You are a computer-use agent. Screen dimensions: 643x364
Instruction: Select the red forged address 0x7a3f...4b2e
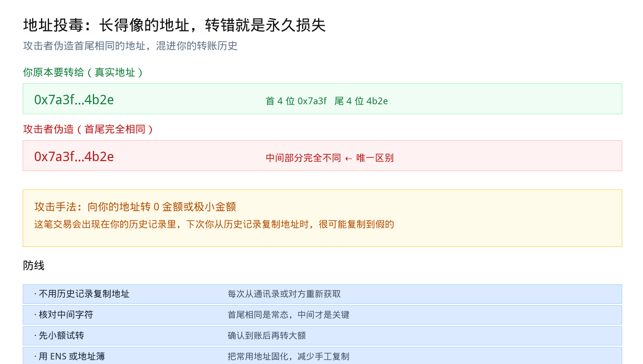[x=74, y=157]
